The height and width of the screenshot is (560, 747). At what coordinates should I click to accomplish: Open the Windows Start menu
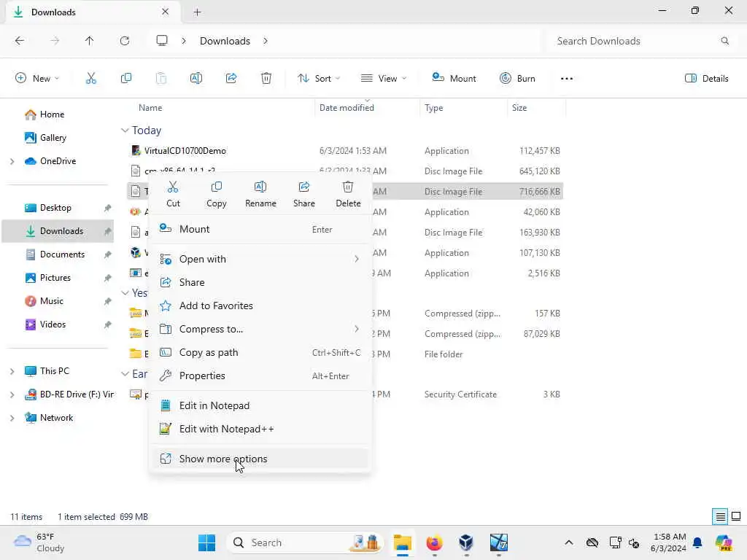pyautogui.click(x=206, y=542)
